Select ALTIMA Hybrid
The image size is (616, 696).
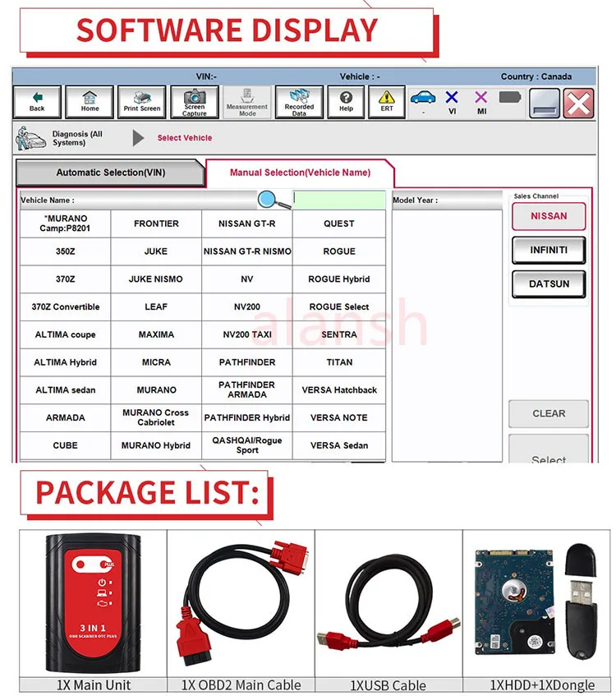tap(65, 362)
